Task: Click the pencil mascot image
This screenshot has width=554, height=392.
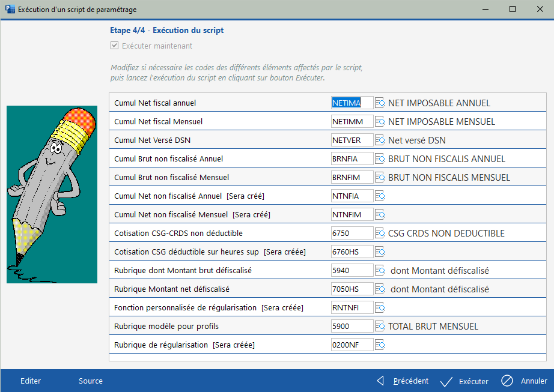Action: 52,194
